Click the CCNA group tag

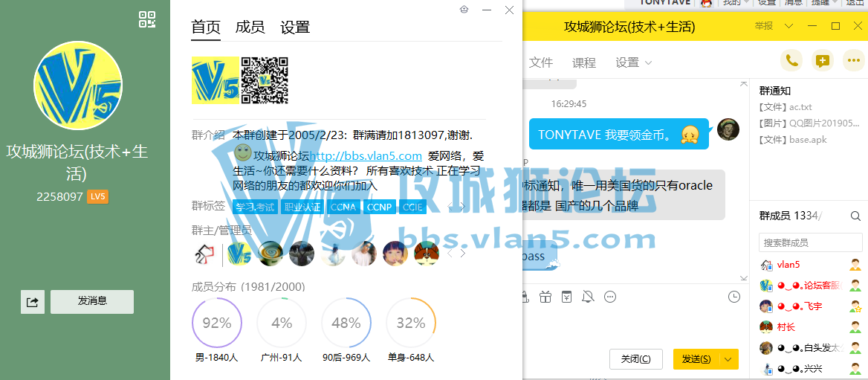pos(344,207)
